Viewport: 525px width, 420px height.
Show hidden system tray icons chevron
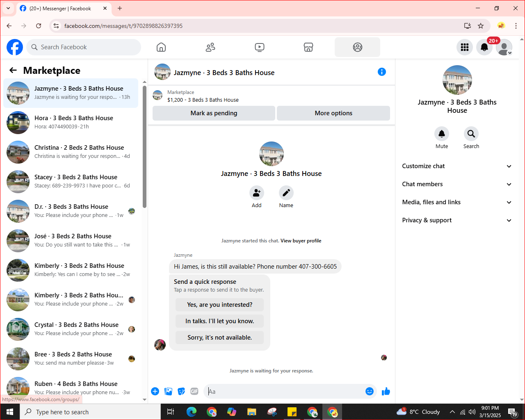tap(452, 412)
